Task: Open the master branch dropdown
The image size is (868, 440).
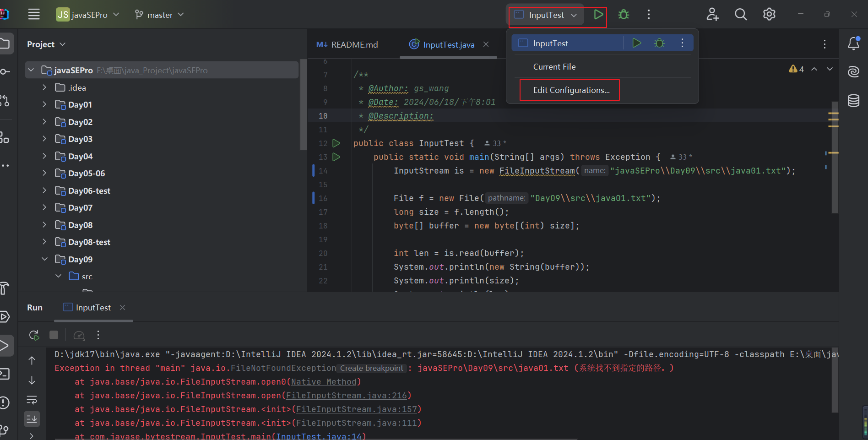Action: [x=159, y=15]
